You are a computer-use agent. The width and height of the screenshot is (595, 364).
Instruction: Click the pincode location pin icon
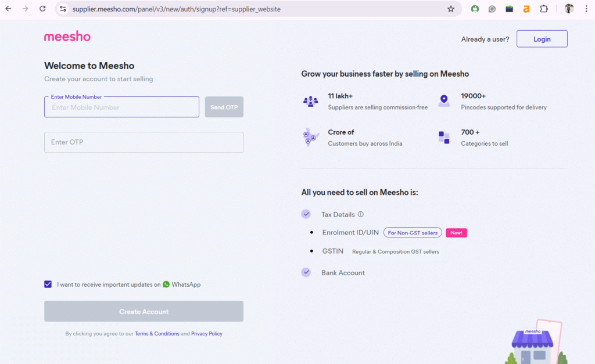tap(444, 101)
